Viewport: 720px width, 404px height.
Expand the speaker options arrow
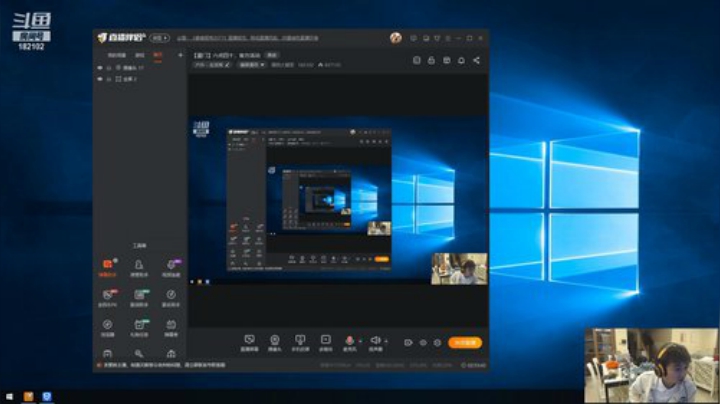(386, 341)
